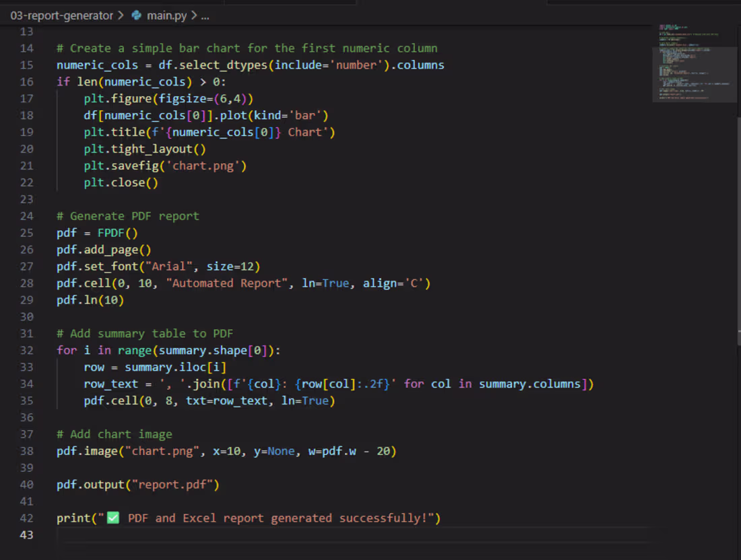Click the green checkmark emoji on line 42
The image size is (741, 560).
[112, 517]
